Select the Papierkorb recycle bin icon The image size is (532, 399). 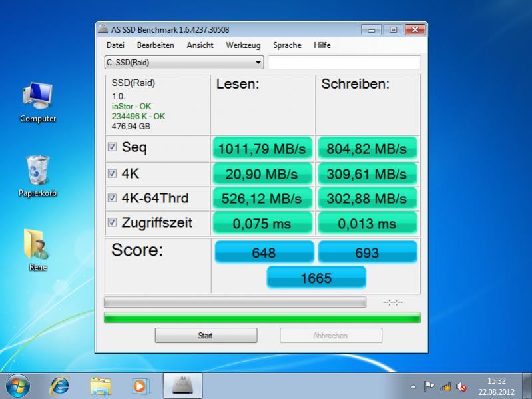tap(38, 176)
